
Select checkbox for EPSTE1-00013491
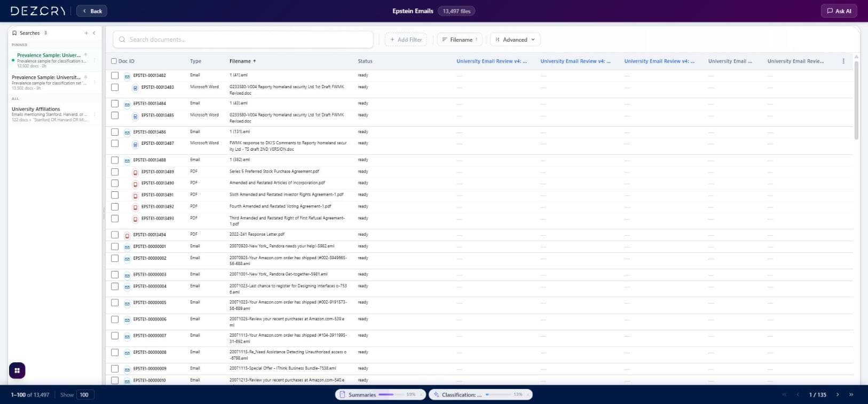click(x=115, y=195)
